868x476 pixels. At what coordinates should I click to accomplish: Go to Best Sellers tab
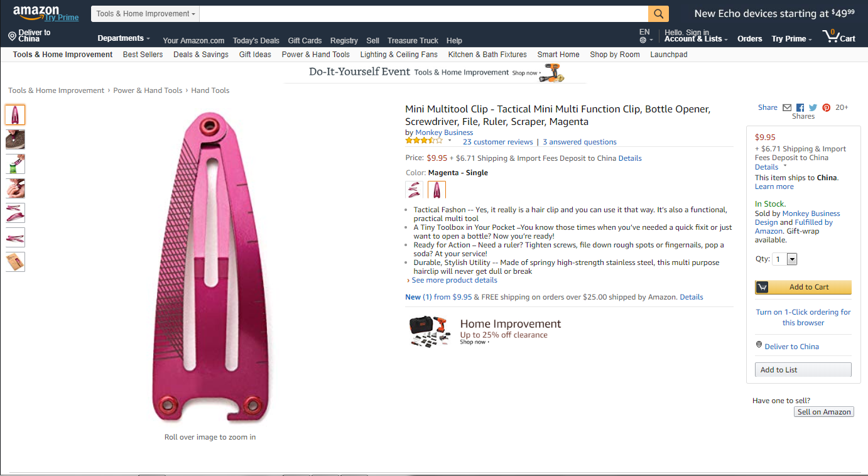(x=143, y=55)
